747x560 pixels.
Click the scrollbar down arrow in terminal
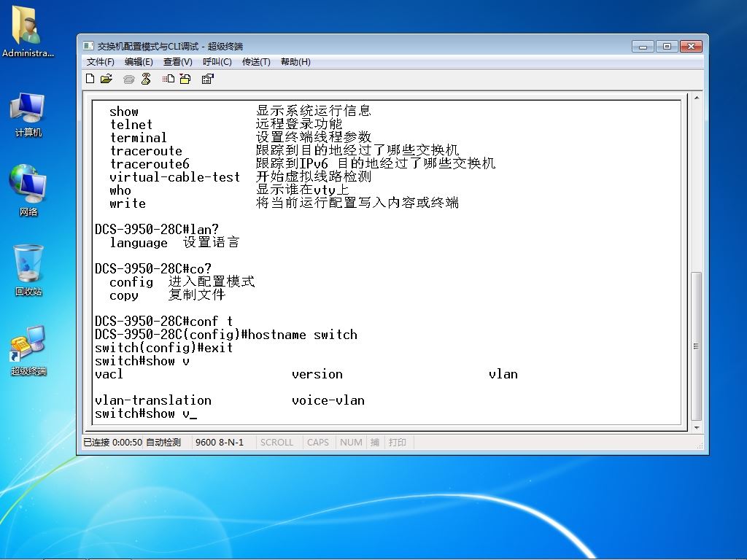tap(697, 427)
